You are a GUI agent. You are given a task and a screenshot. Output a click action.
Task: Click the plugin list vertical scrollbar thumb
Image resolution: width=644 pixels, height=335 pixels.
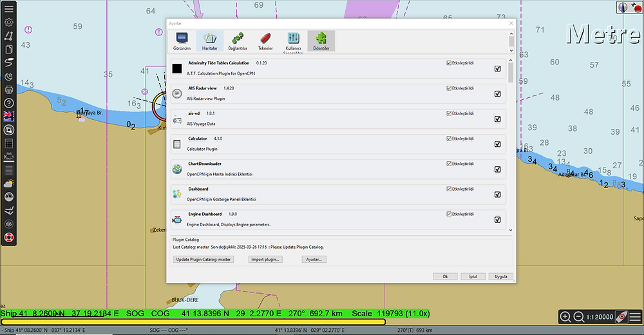[511, 73]
